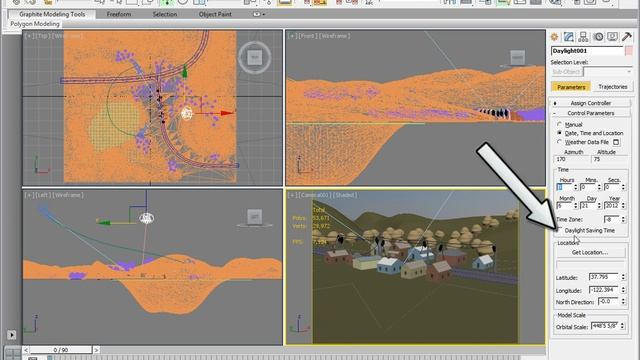Adjust the Day spinner arrows
The image size is (640, 360).
coord(599,206)
